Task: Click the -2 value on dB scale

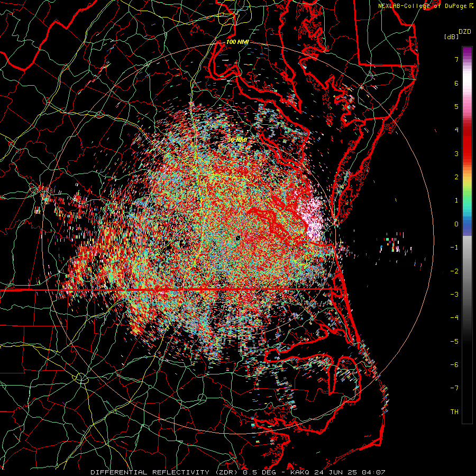Action: 454,271
